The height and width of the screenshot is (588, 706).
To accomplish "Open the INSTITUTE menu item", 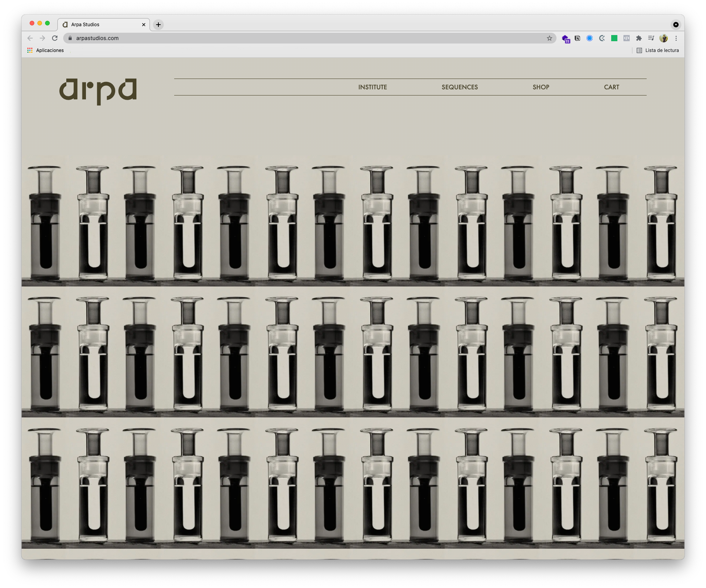I will [x=373, y=87].
